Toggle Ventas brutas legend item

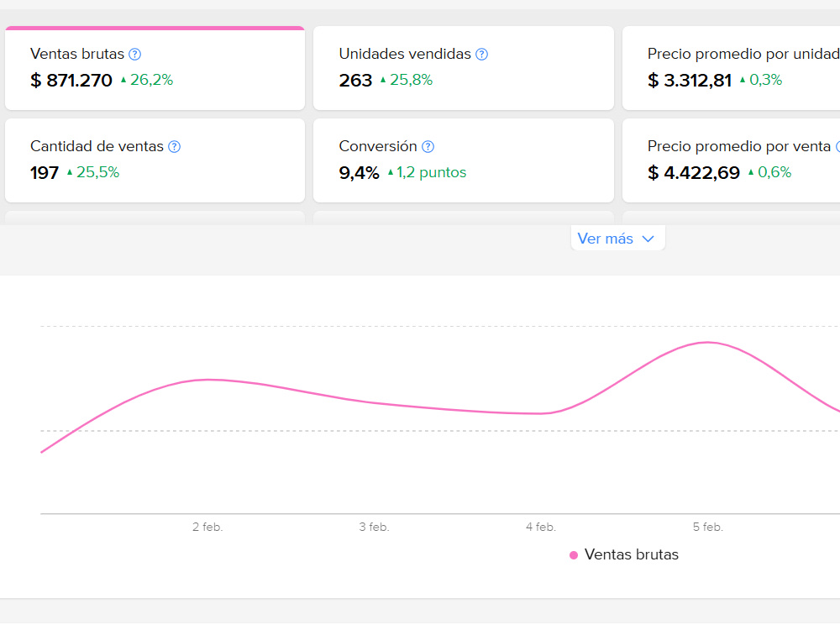[624, 554]
